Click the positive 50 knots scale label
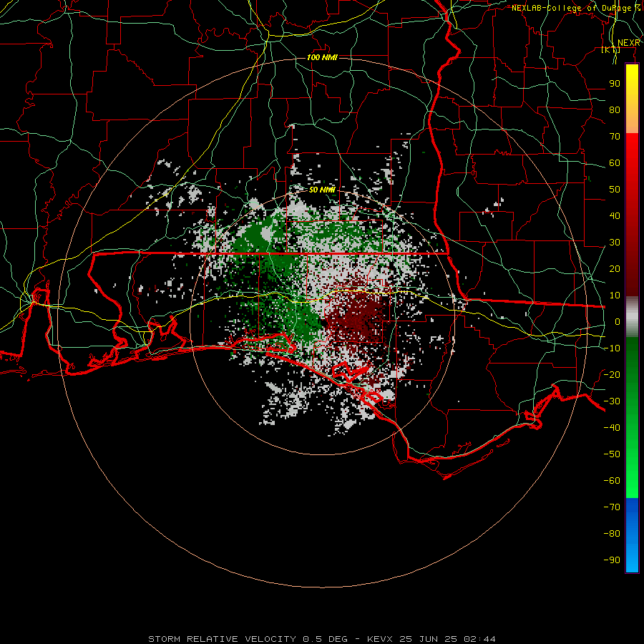Image resolution: width=644 pixels, height=644 pixels. [x=615, y=190]
